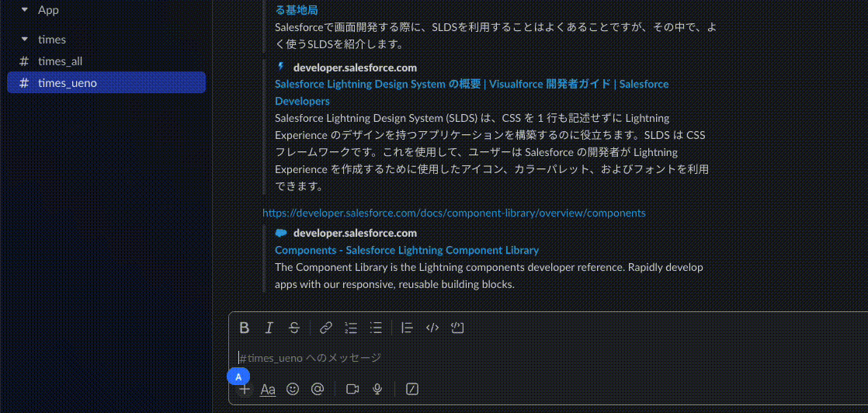
Task: Mention someone with the @ icon
Action: [x=318, y=389]
